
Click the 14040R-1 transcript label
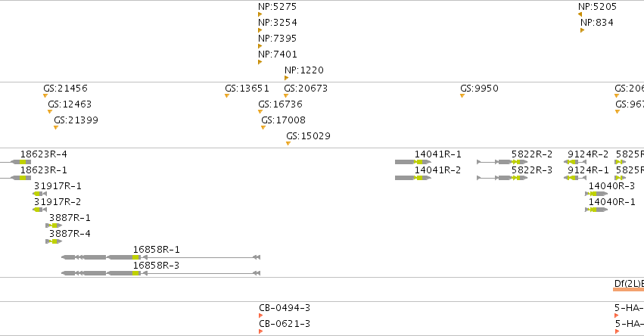click(x=611, y=202)
